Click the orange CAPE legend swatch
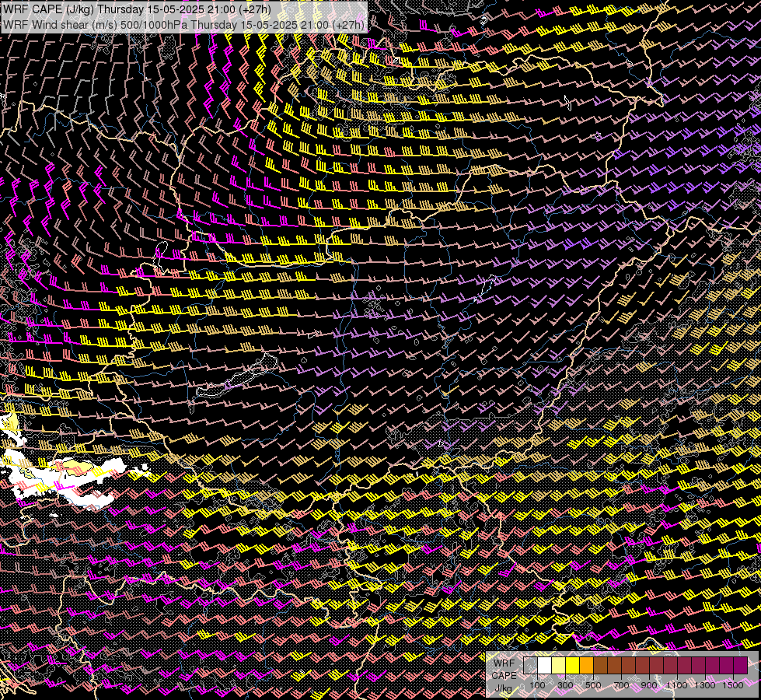This screenshot has width=761, height=700. coord(586,666)
